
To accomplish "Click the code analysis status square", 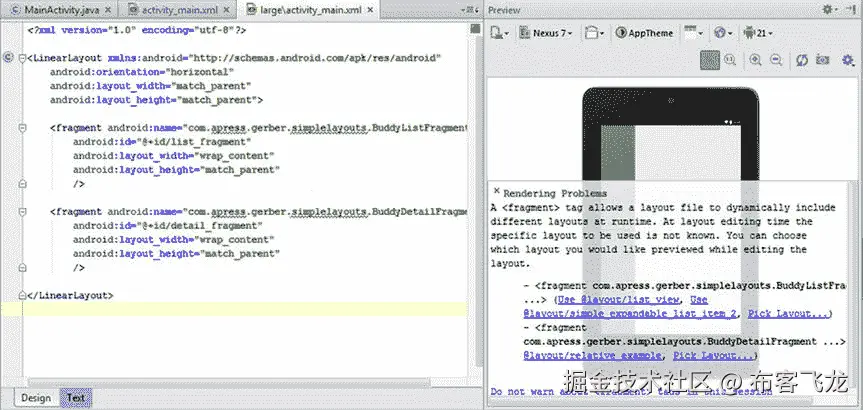I will [x=475, y=30].
